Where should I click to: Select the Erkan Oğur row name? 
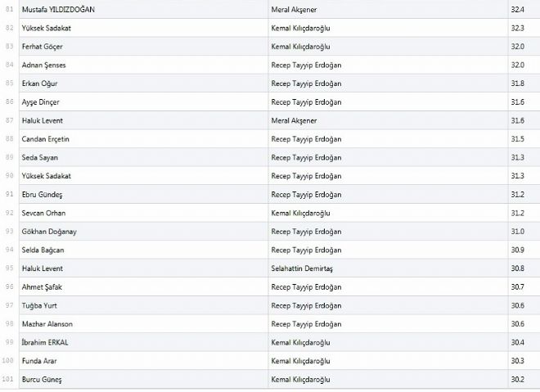(x=40, y=83)
